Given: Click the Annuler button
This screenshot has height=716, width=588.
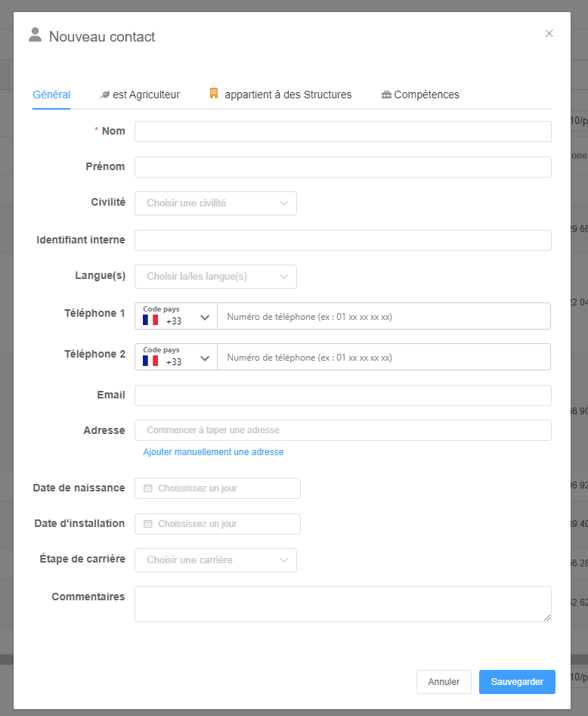Looking at the screenshot, I should [444, 681].
